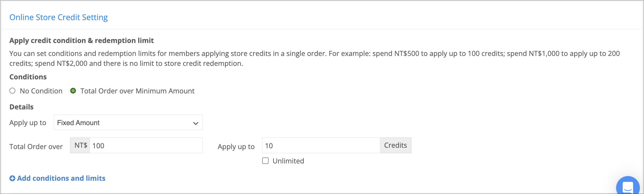
Task: Click the NT$ currency prefix label
Action: (80, 145)
